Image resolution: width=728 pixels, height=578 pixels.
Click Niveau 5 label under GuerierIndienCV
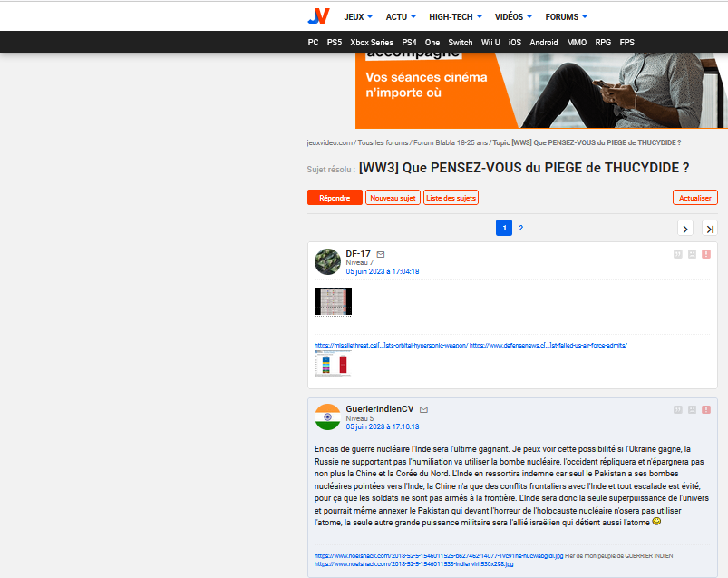pyautogui.click(x=359, y=418)
